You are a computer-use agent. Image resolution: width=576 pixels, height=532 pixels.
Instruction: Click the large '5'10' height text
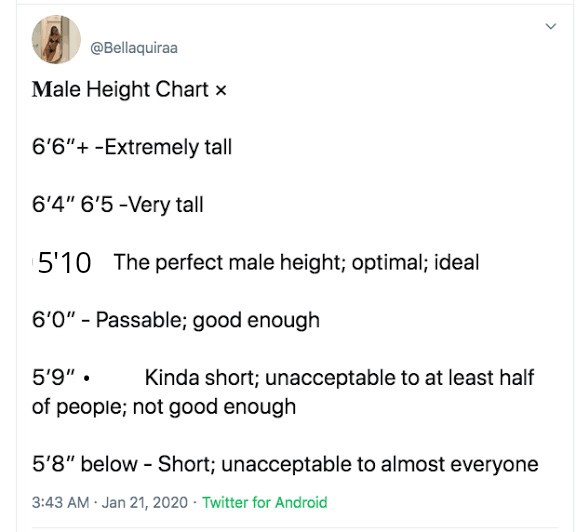click(64, 263)
